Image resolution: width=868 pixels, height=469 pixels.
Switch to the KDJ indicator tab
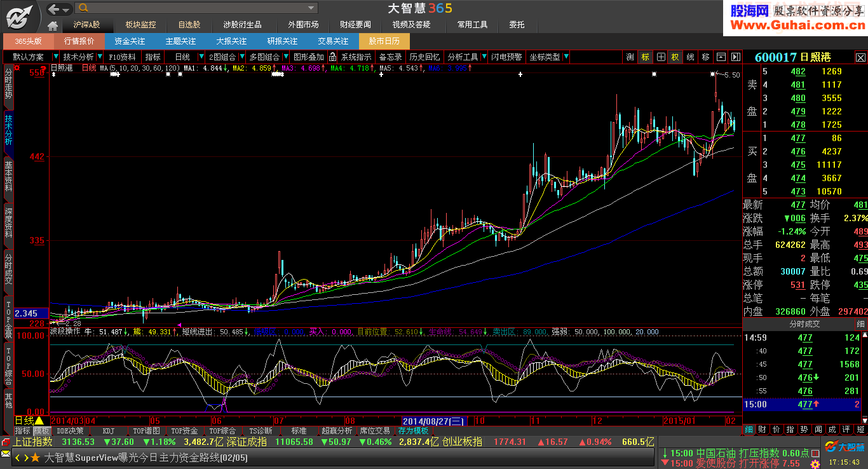point(109,430)
